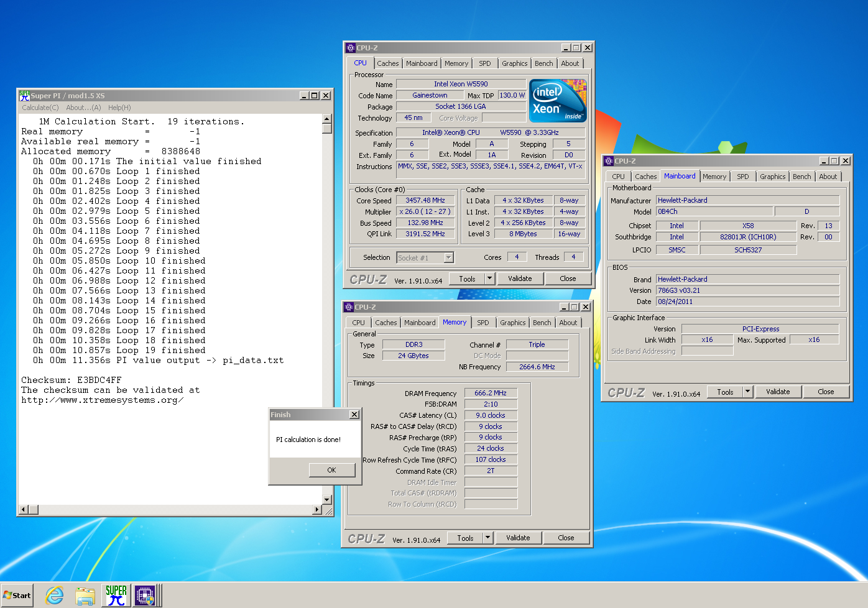This screenshot has height=608, width=868.
Task: Open Tools dropdown arrow in CPU-Z CPU window
Action: (x=489, y=279)
